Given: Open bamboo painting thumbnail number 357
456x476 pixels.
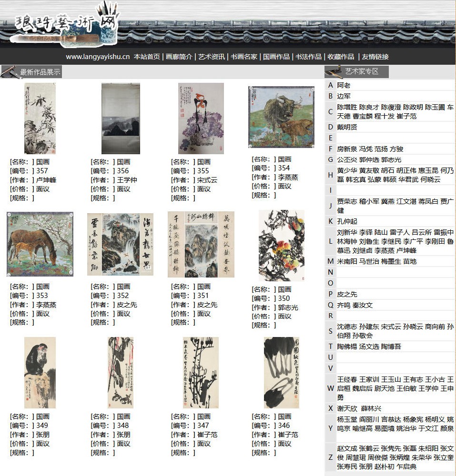Looking at the screenshot, I should point(40,119).
